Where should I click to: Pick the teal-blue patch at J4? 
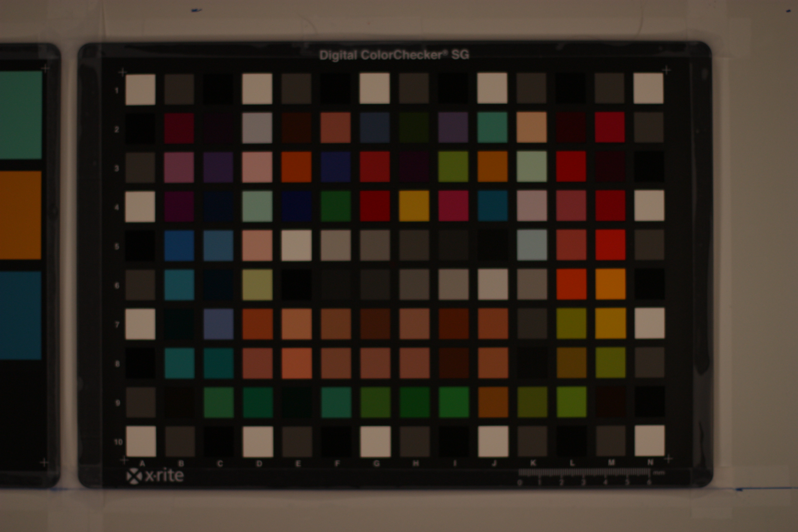tap(493, 206)
